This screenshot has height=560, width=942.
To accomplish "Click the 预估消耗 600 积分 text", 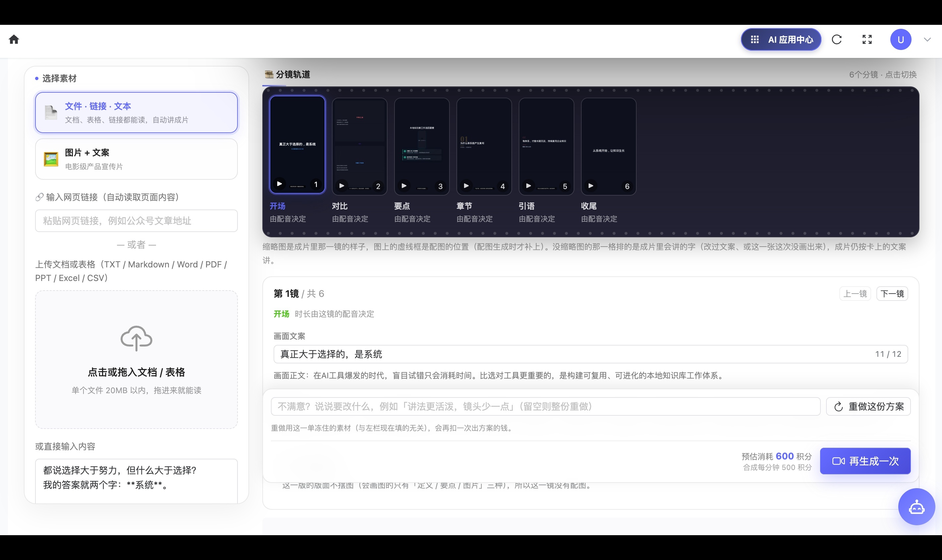I will [777, 456].
